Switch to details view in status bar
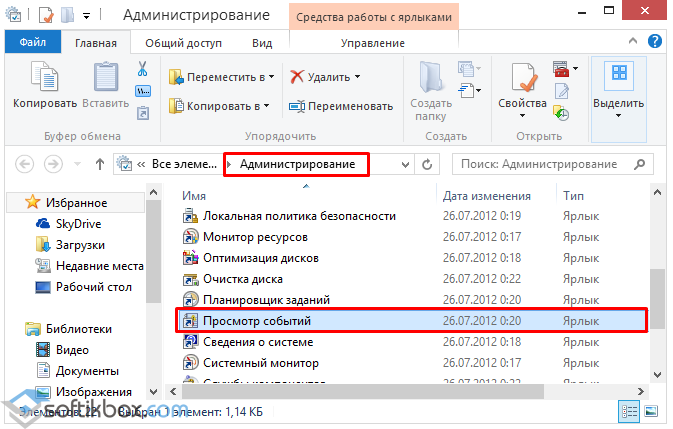Screen dimensions: 673x429 pyautogui.click(x=630, y=410)
